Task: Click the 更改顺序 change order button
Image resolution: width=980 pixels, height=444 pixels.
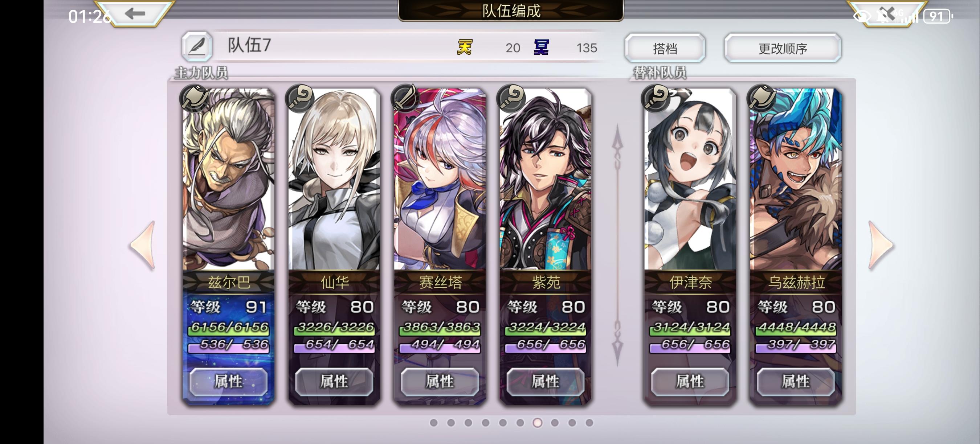Action: point(783,48)
